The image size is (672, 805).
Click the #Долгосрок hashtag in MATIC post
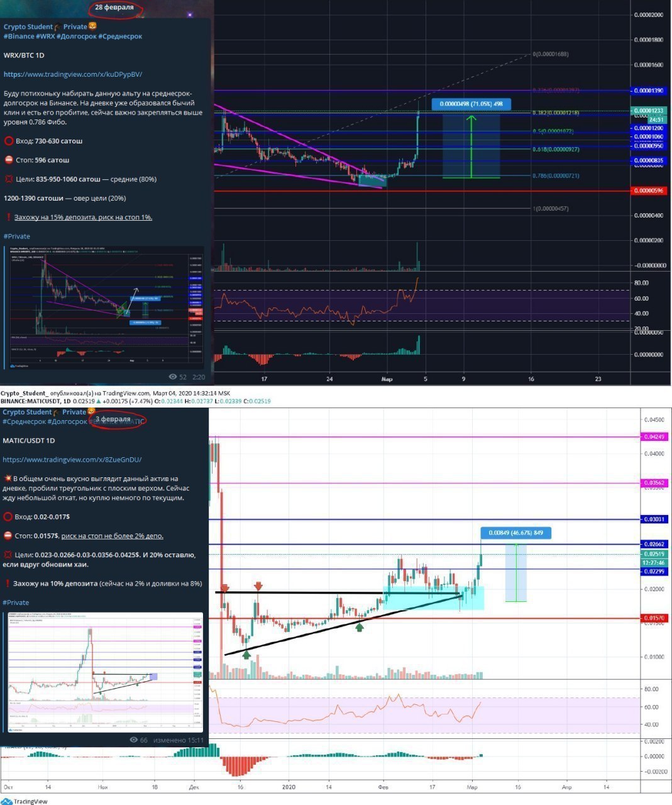[67, 421]
